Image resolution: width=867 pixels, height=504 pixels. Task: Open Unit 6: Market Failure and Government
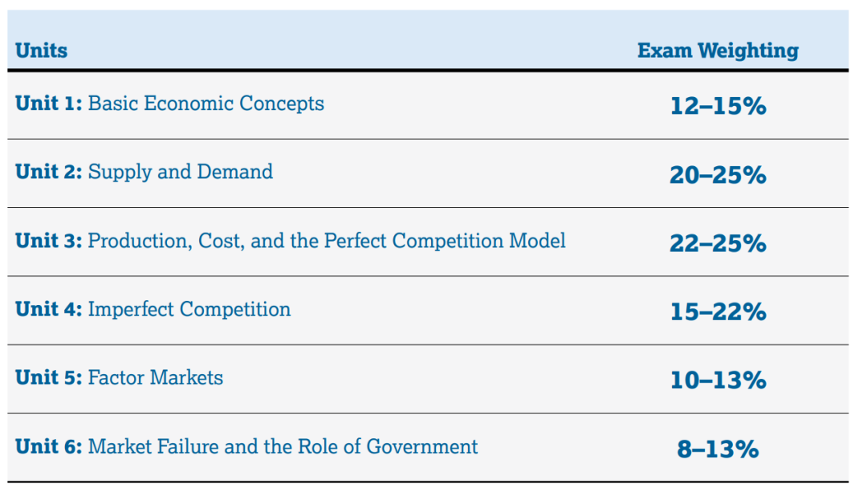click(246, 446)
